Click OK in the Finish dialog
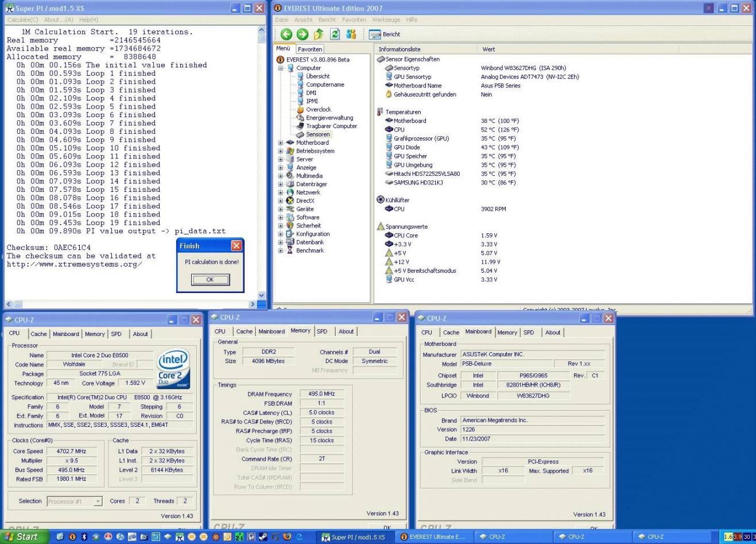The height and width of the screenshot is (544, 756). [210, 280]
